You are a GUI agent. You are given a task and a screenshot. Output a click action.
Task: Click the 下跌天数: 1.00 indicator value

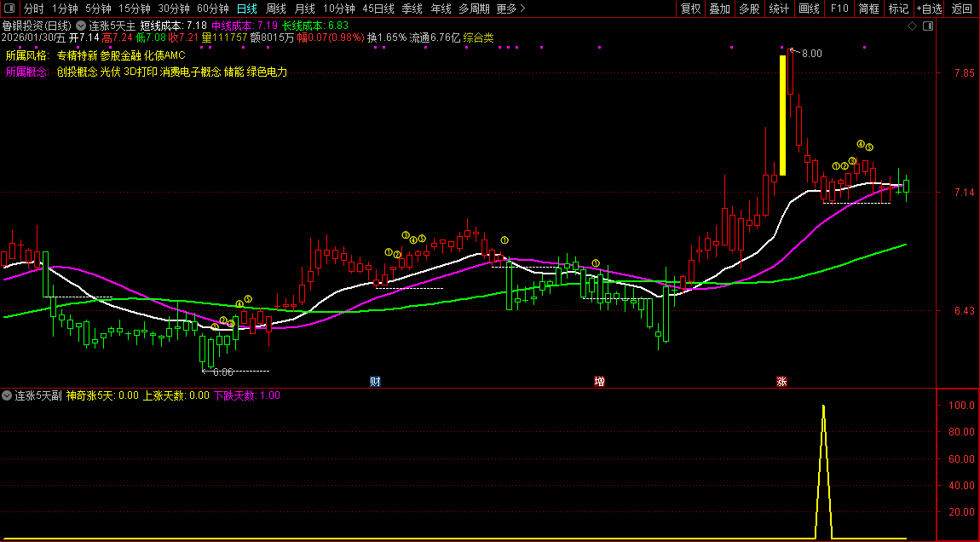click(247, 395)
